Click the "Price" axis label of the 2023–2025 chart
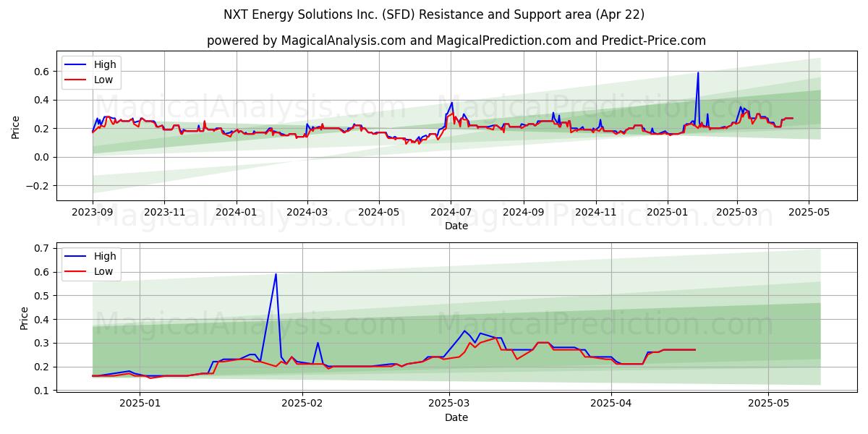Viewport: 868px width, 434px height. coord(16,126)
